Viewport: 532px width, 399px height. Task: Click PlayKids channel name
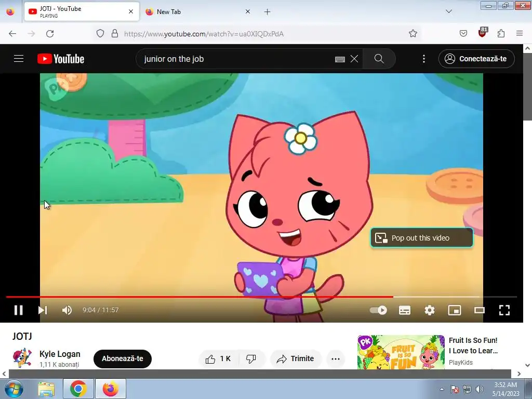tap(460, 362)
